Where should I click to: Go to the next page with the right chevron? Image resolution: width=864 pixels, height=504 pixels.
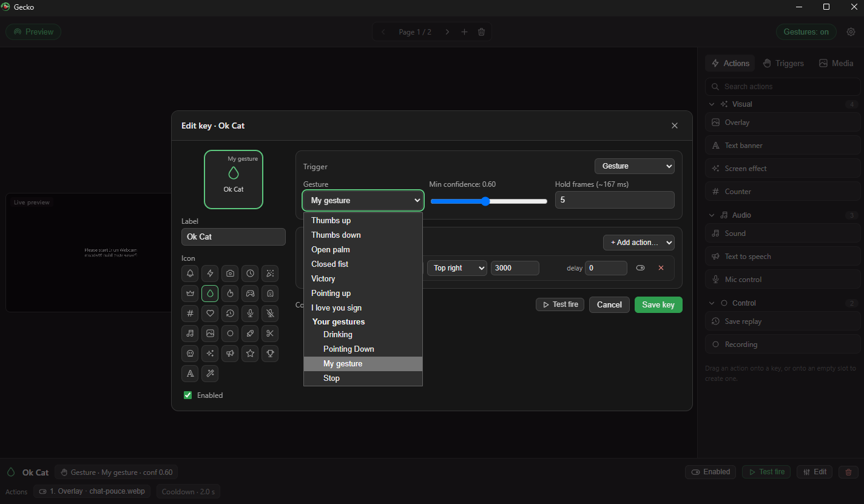447,32
